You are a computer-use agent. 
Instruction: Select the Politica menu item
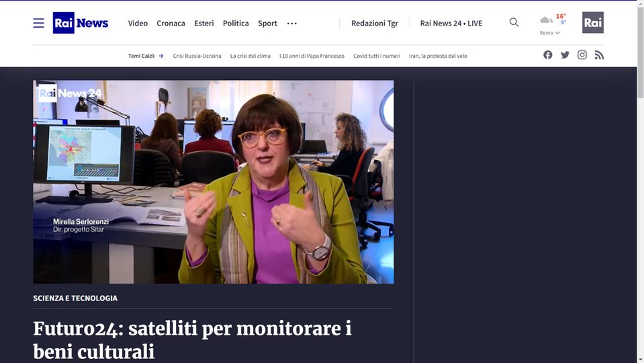click(x=236, y=24)
